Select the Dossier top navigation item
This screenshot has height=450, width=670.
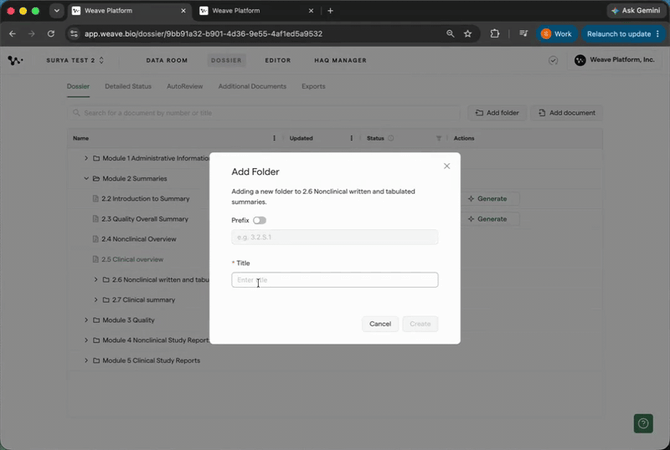pyautogui.click(x=226, y=60)
